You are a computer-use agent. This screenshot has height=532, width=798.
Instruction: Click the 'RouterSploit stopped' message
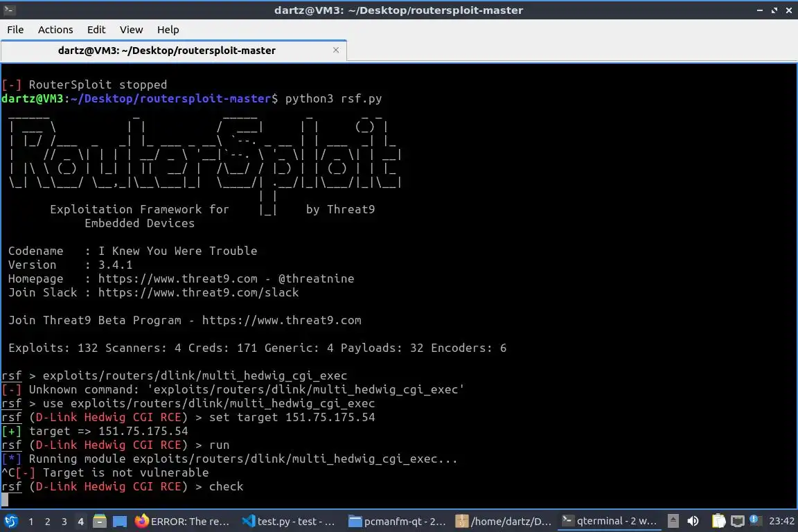pos(98,85)
